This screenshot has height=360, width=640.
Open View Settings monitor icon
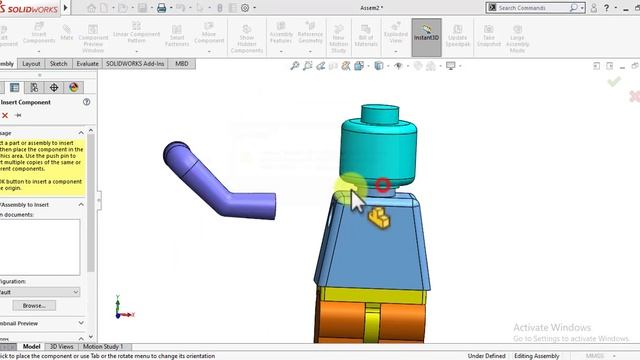coord(451,66)
